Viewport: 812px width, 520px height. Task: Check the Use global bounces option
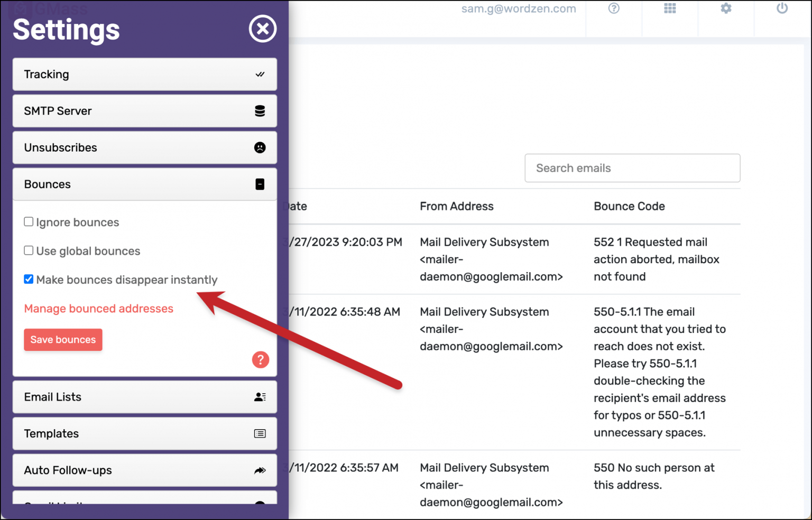point(29,250)
